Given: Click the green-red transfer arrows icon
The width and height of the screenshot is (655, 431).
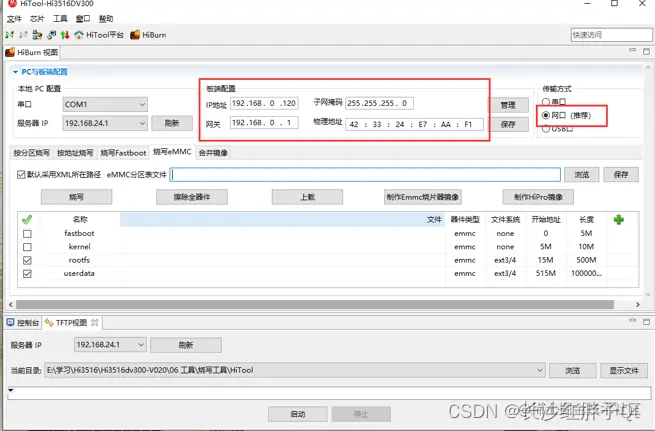Looking at the screenshot, I should [65, 35].
